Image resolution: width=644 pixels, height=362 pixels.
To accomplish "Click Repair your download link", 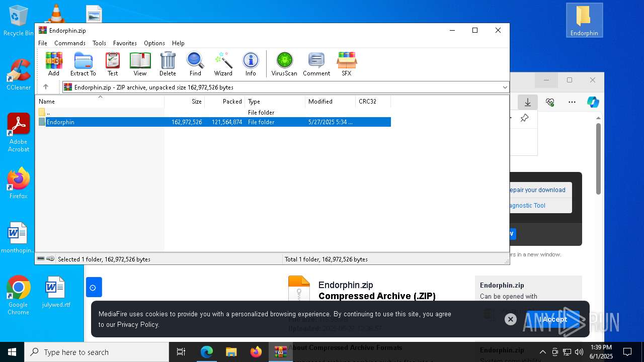I will point(537,190).
